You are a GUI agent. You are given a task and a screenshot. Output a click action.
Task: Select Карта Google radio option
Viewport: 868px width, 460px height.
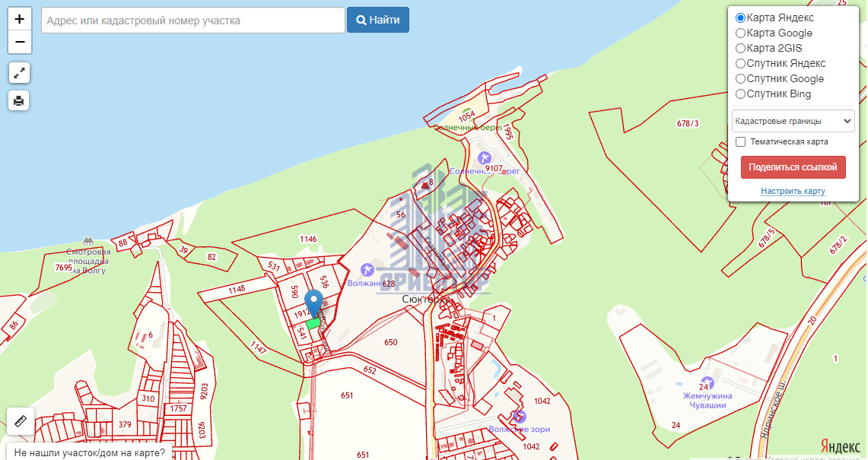coord(740,33)
